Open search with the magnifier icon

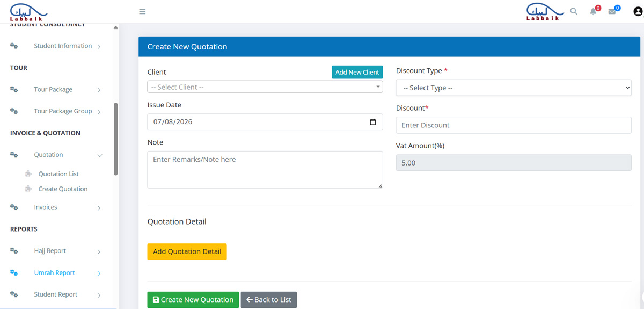tap(574, 11)
